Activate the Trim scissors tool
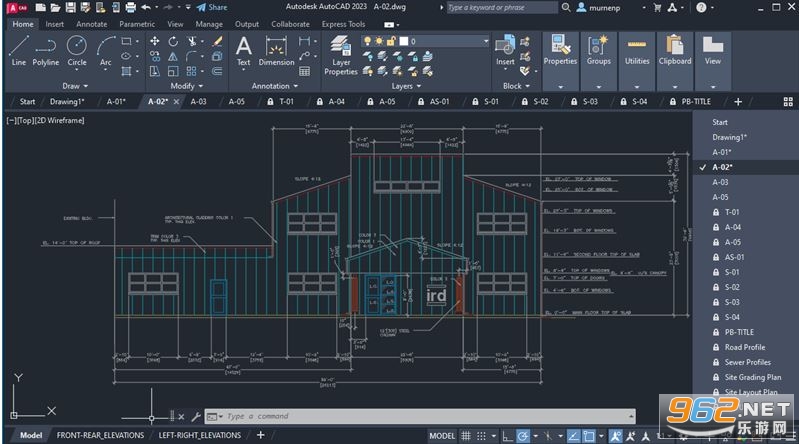 tap(192, 41)
